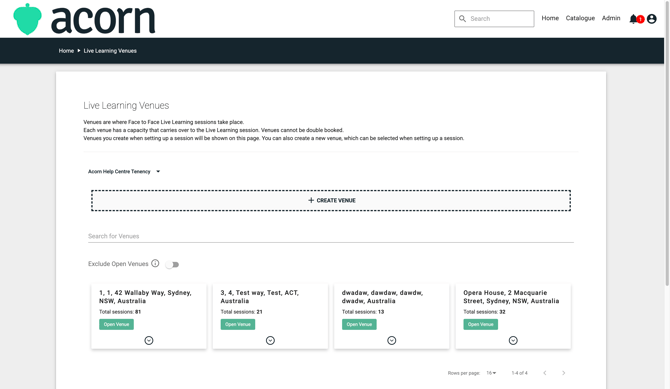Image resolution: width=670 pixels, height=389 pixels.
Task: Expand the Opera House venue card
Action: tap(513, 340)
